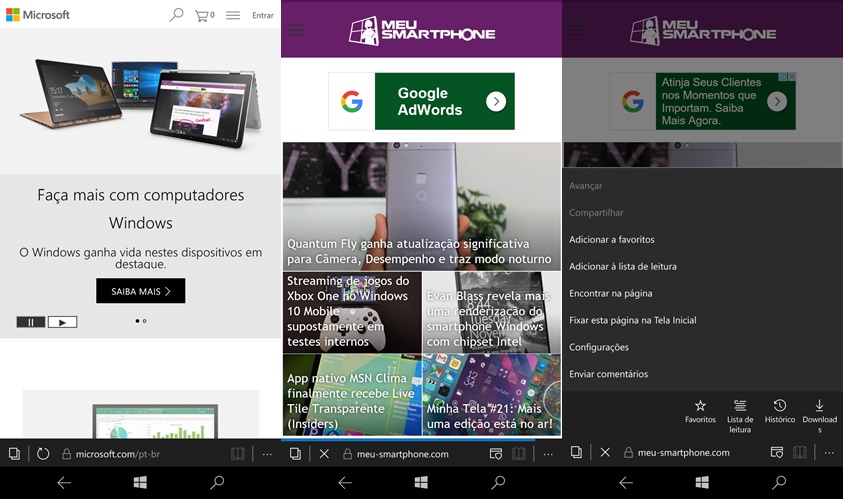Select the first carousel dot indicator
The image size is (843, 499).
tap(137, 321)
